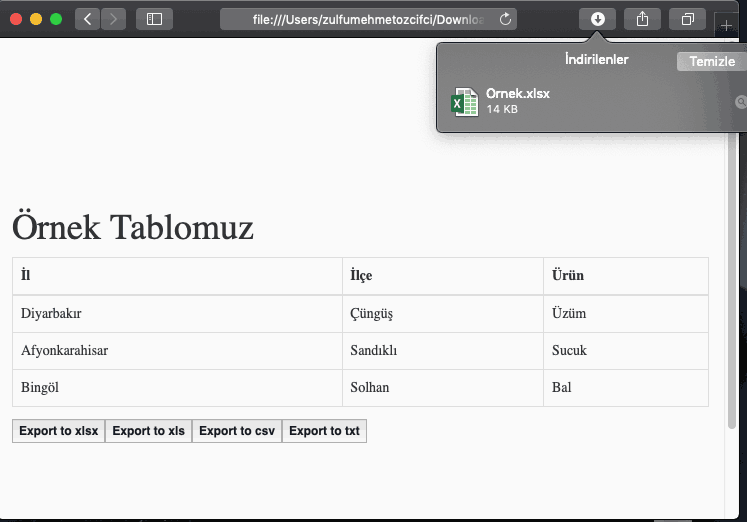This screenshot has width=747, height=522.
Task: Select the Diyarbakır table cell
Action: (177, 314)
